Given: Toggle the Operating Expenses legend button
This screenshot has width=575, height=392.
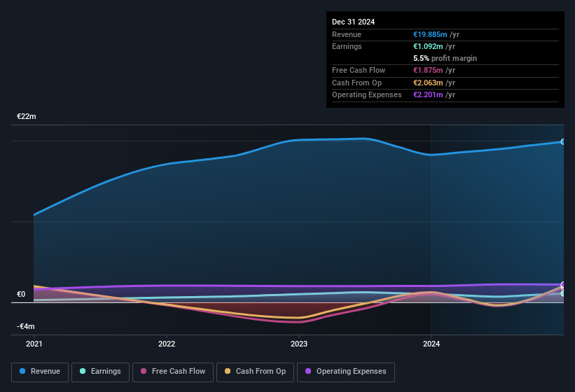Looking at the screenshot, I should 346,372.
